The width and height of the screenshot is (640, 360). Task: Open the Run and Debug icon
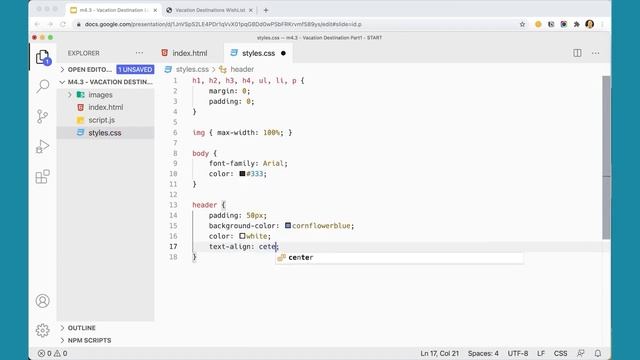coord(42,147)
